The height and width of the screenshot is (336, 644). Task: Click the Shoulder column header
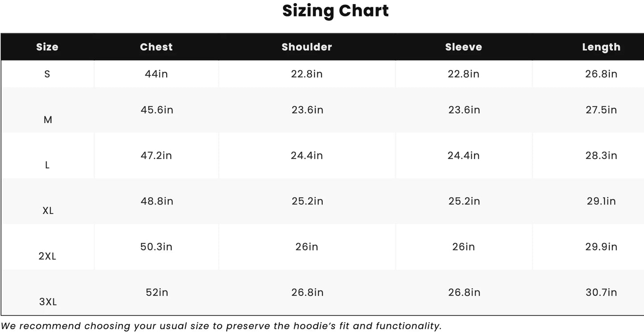307,47
